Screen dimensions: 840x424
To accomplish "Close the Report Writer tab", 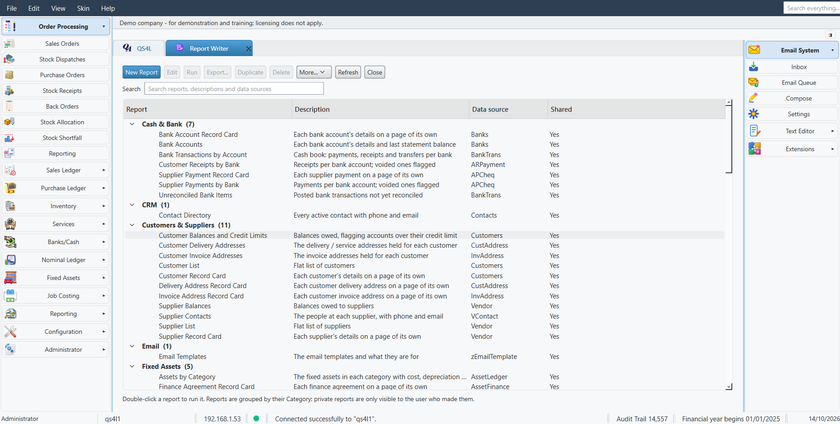I will [248, 48].
